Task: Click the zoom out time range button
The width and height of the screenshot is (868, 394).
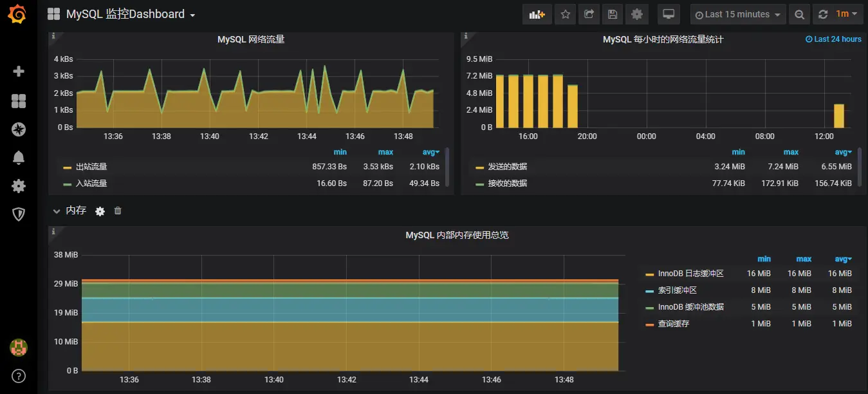Action: click(x=799, y=14)
